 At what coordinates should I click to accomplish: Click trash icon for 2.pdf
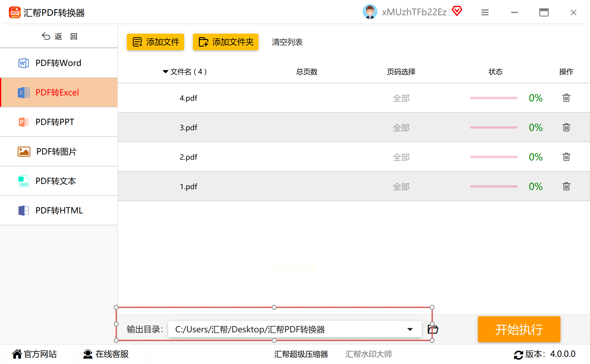click(x=566, y=157)
